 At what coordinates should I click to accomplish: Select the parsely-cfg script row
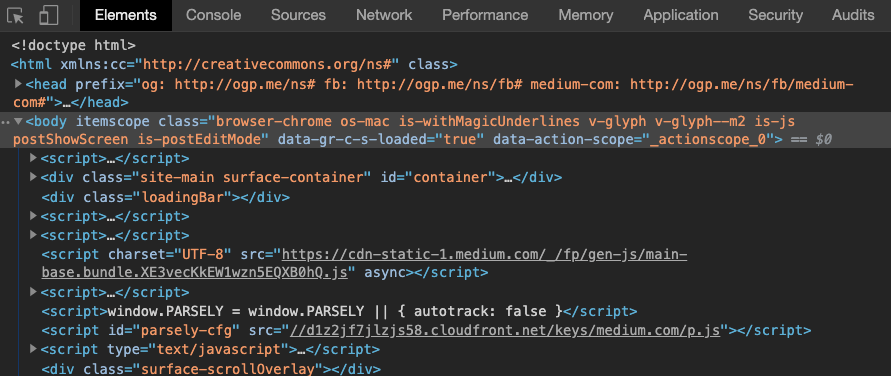click(x=426, y=330)
